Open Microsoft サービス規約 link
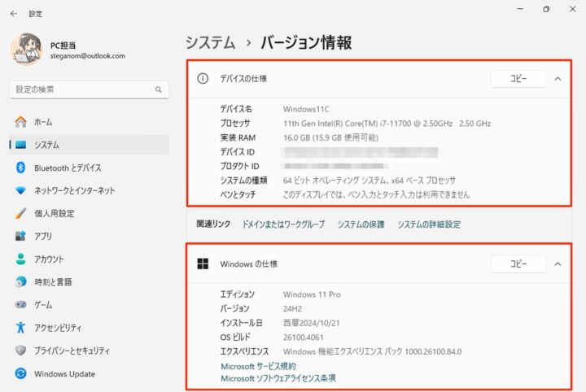The width and height of the screenshot is (586, 392). [258, 366]
